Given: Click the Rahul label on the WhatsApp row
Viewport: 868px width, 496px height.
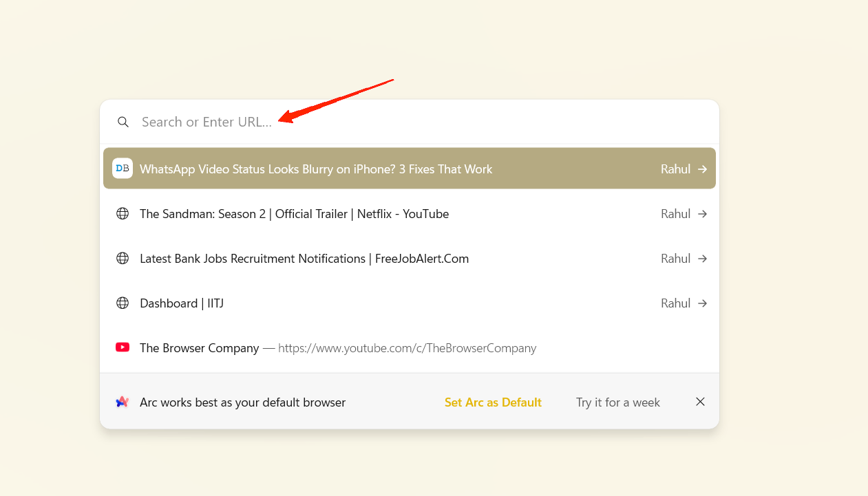Looking at the screenshot, I should coord(675,169).
